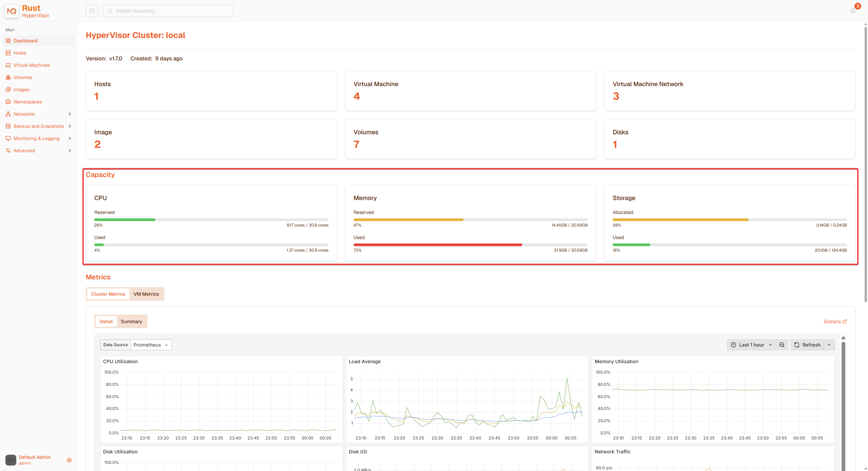Click the Hosts server icon
This screenshot has width=868, height=471.
tap(8, 53)
